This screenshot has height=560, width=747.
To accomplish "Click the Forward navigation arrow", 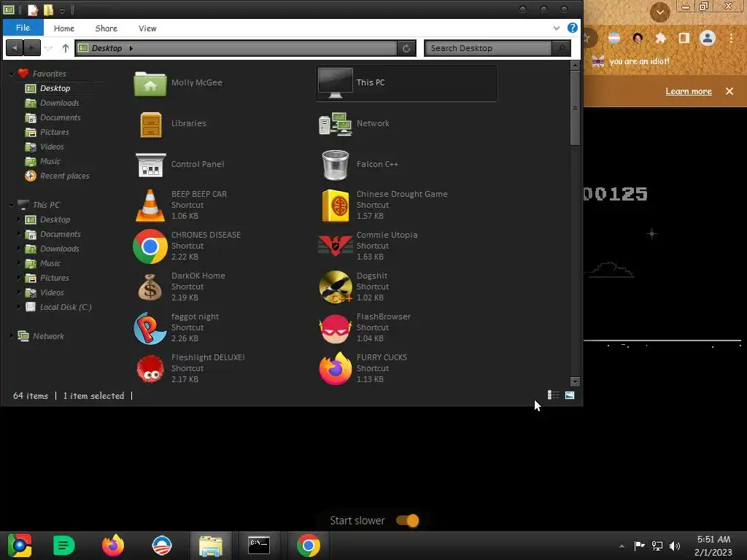I will 32,48.
